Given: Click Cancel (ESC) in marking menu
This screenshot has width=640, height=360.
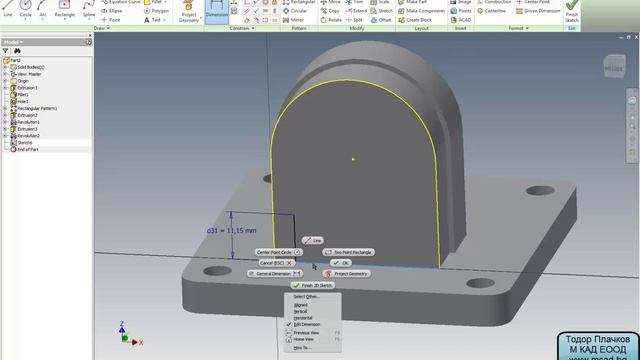Looking at the screenshot, I should (x=276, y=263).
